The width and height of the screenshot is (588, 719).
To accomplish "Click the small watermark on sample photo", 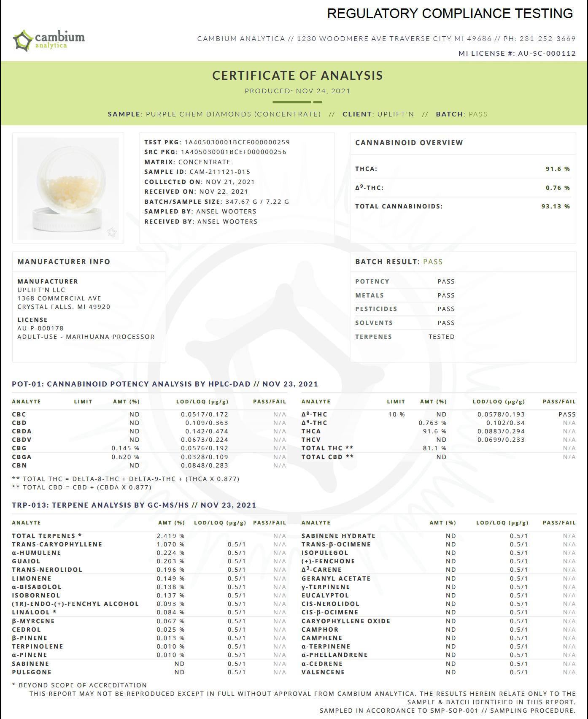I will 112,232.
